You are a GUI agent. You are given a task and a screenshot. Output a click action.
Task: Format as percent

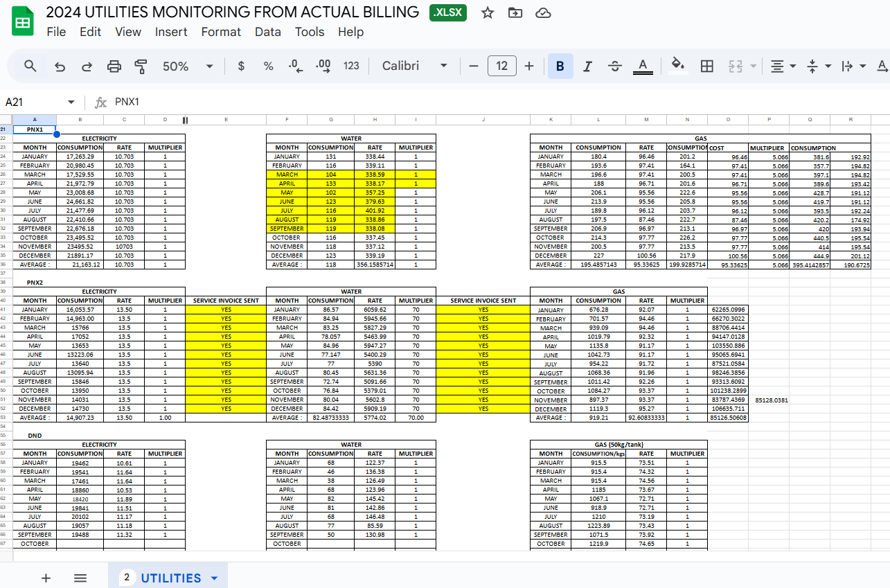point(269,66)
